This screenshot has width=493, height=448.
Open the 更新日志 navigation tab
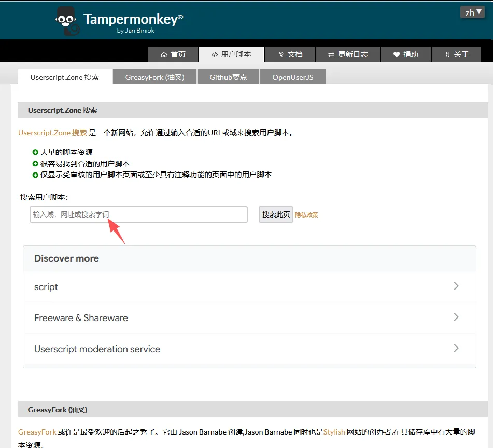(348, 55)
